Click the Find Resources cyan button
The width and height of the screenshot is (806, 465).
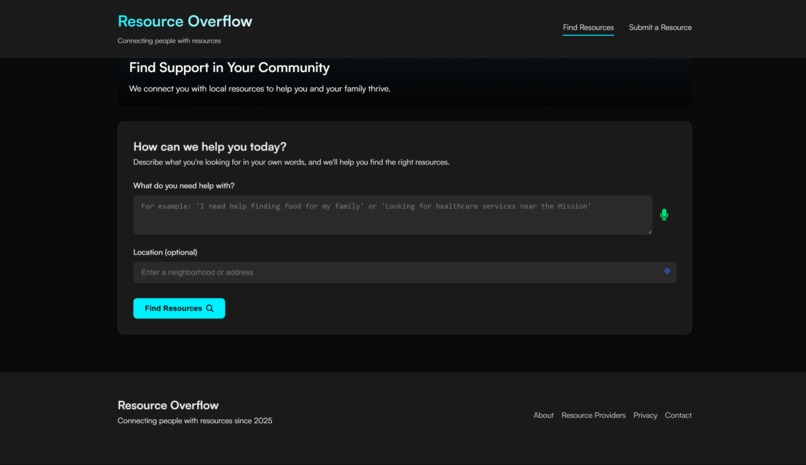(179, 308)
